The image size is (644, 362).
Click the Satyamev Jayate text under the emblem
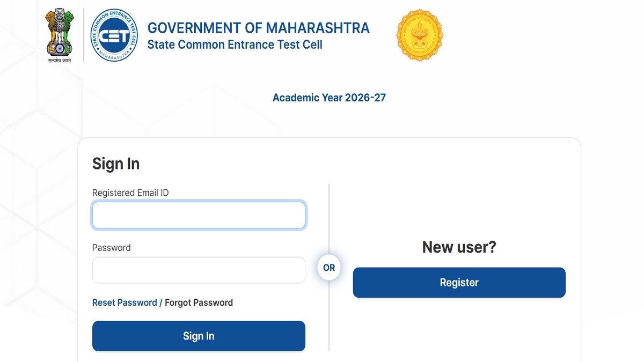tap(58, 60)
